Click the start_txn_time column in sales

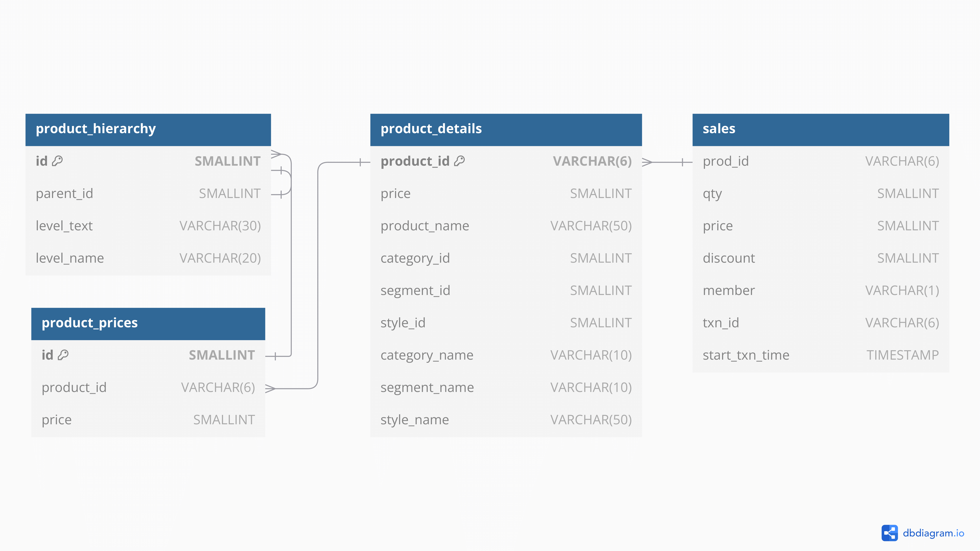point(820,355)
